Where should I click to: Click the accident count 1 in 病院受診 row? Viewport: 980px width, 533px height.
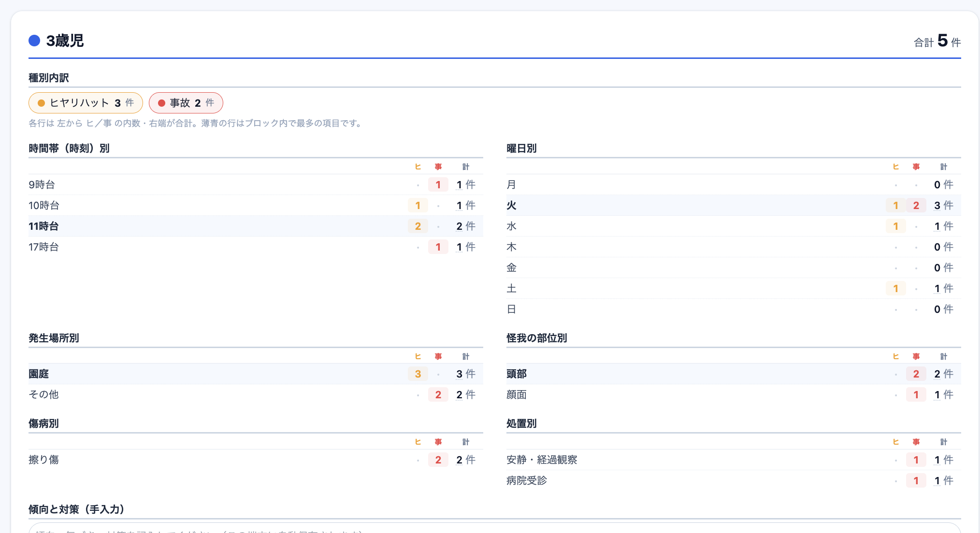point(916,480)
